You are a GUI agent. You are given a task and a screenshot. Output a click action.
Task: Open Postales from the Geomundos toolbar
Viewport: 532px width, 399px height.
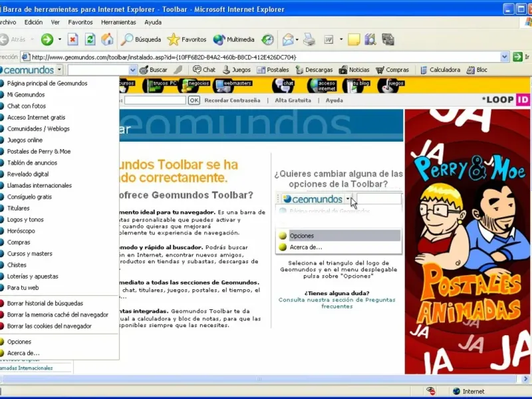pyautogui.click(x=273, y=70)
